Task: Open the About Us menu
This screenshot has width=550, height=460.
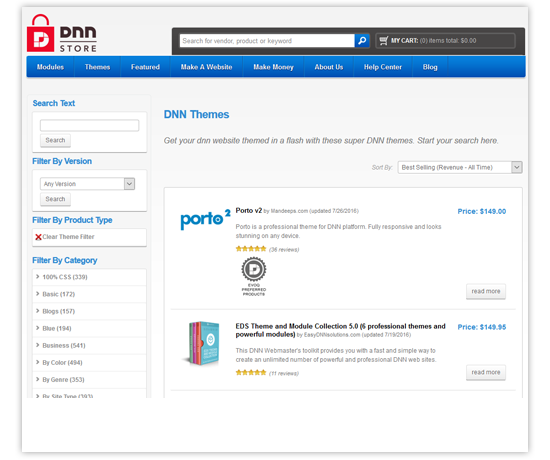Action: pyautogui.click(x=329, y=67)
